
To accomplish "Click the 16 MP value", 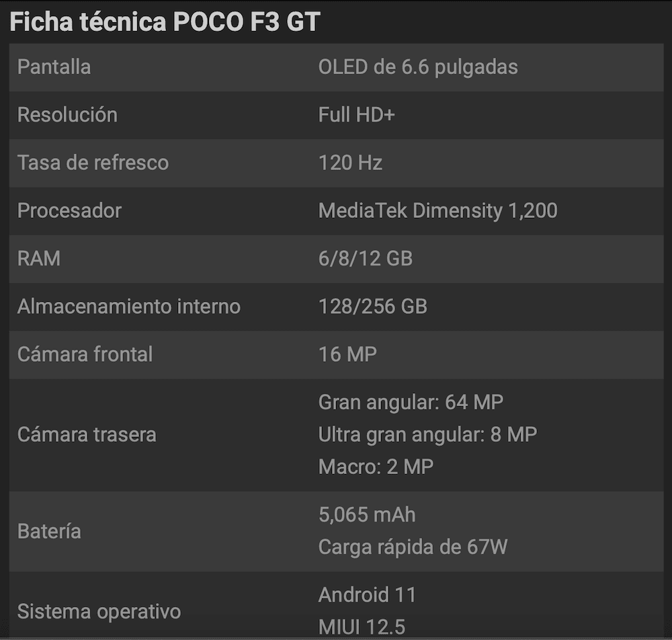I will (x=347, y=354).
